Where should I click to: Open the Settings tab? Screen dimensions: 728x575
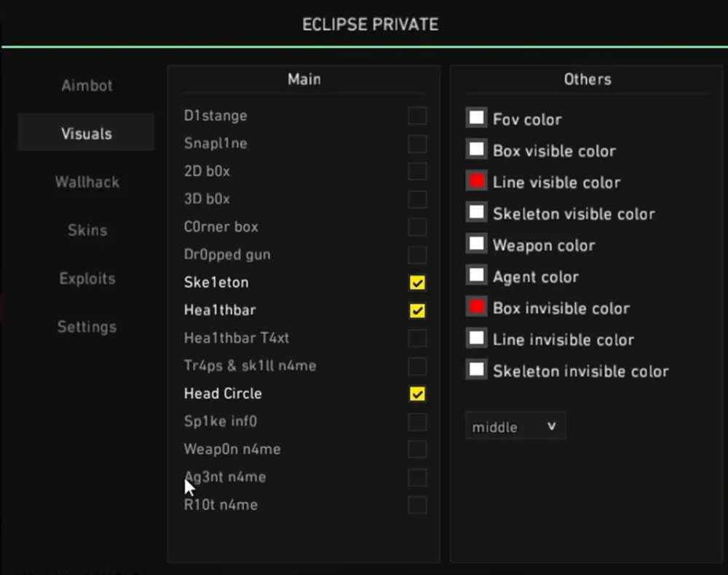tap(87, 327)
